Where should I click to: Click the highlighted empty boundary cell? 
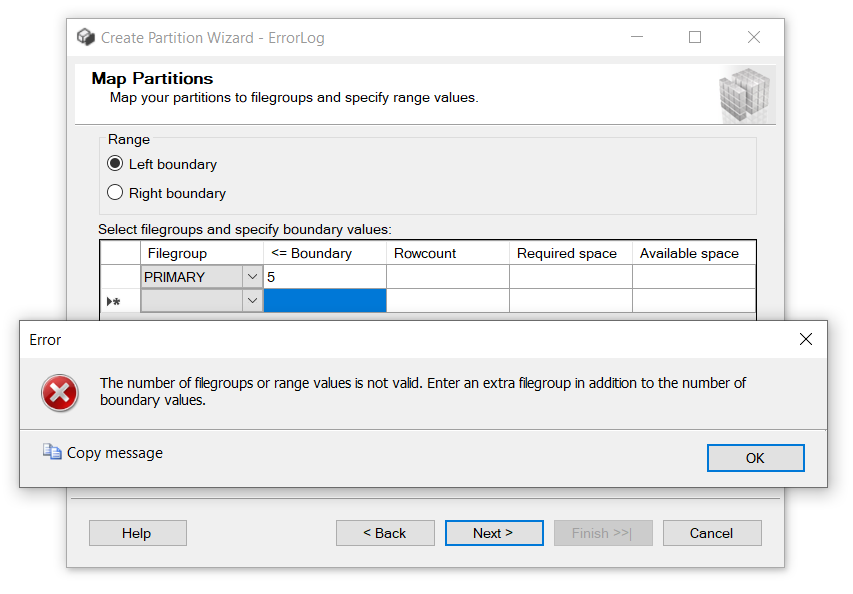(324, 300)
